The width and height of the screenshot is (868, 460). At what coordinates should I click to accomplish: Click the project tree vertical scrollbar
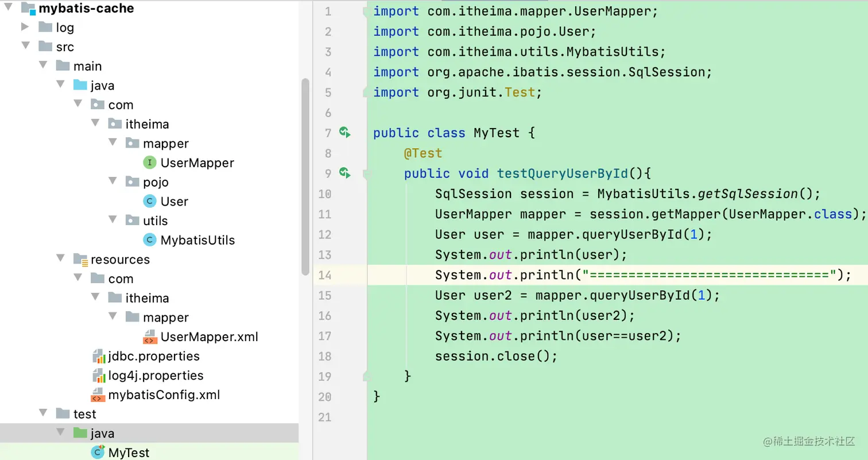coord(305,178)
